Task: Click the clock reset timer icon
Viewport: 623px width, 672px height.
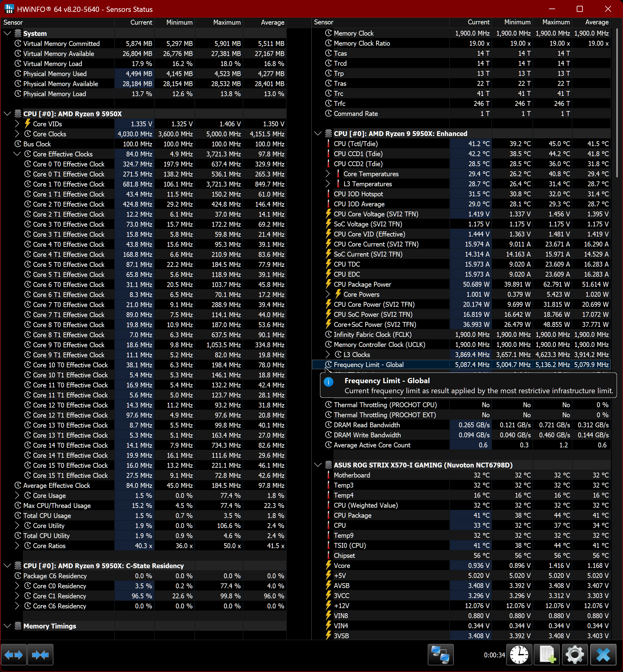Action: point(519,655)
